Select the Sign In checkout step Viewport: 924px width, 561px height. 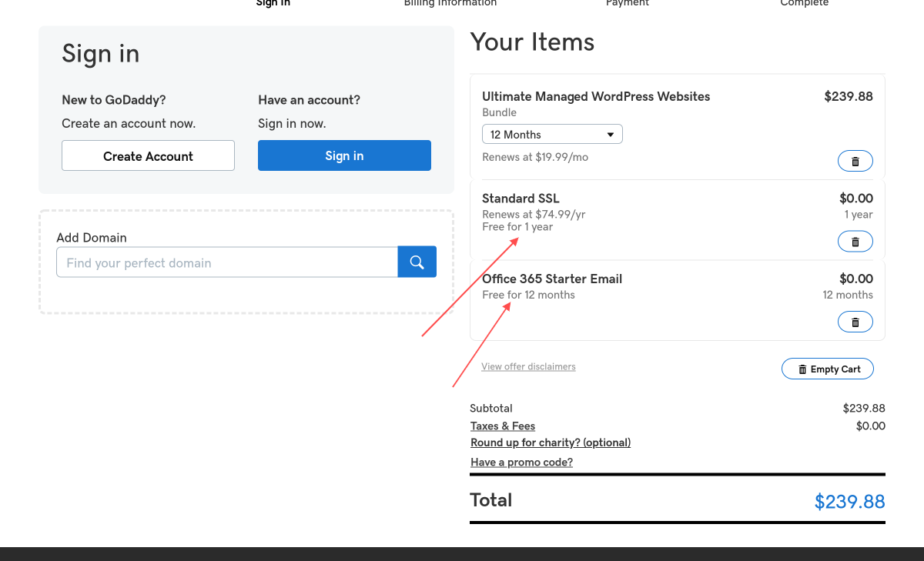pyautogui.click(x=273, y=3)
